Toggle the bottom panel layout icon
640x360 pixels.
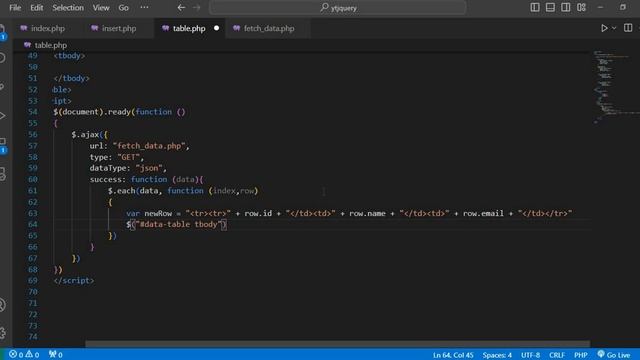coord(550,7)
